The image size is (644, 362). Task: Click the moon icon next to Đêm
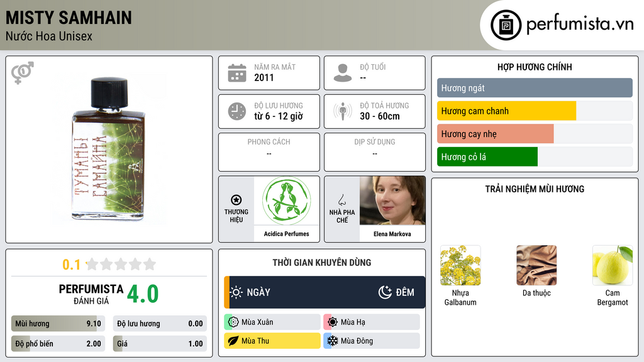(385, 292)
